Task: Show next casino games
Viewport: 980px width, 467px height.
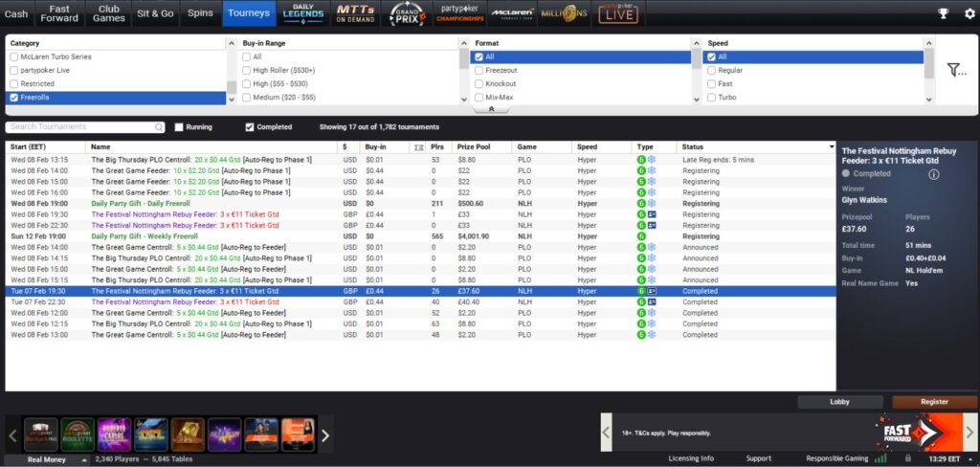Action: 325,435
